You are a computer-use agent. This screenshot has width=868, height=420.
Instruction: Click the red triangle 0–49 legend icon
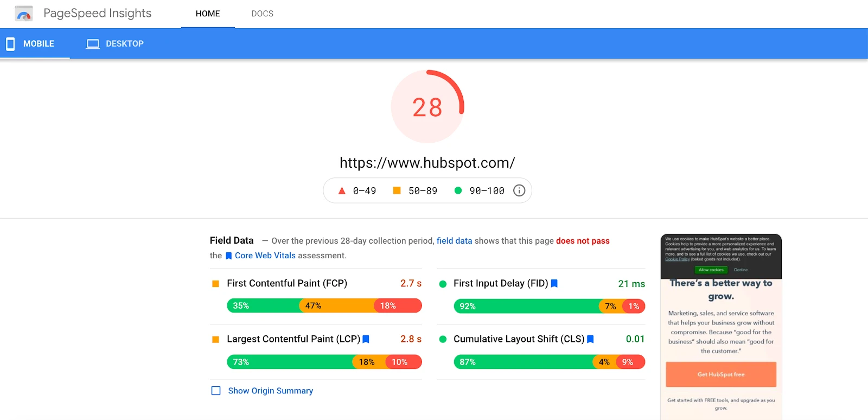coord(342,190)
